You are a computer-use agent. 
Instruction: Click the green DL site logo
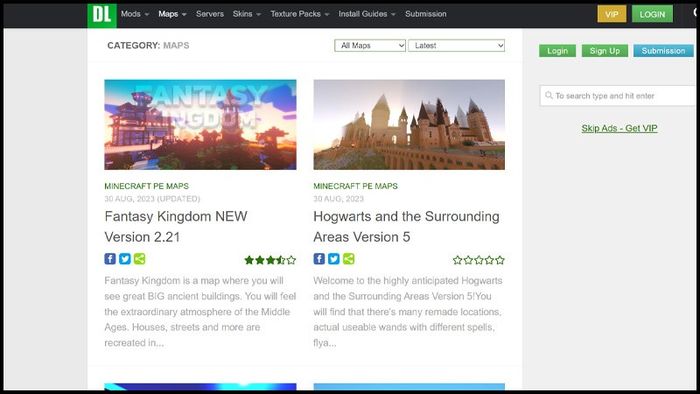pos(102,14)
